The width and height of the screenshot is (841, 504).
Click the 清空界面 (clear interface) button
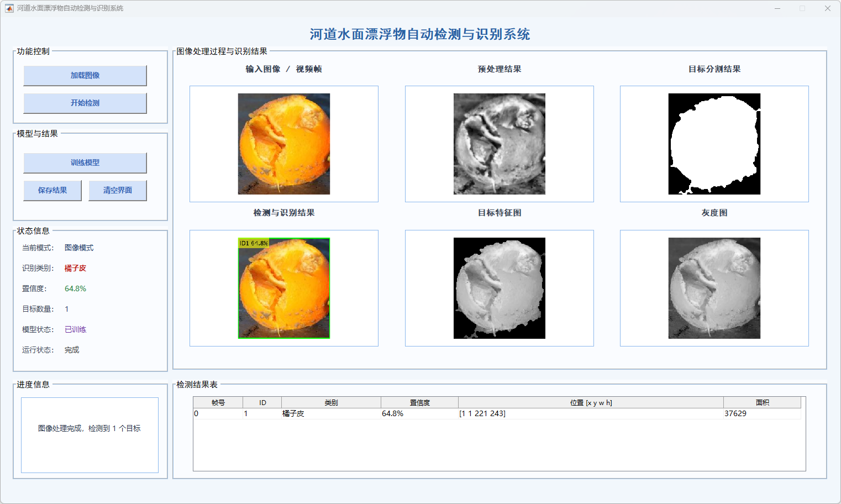point(118,191)
